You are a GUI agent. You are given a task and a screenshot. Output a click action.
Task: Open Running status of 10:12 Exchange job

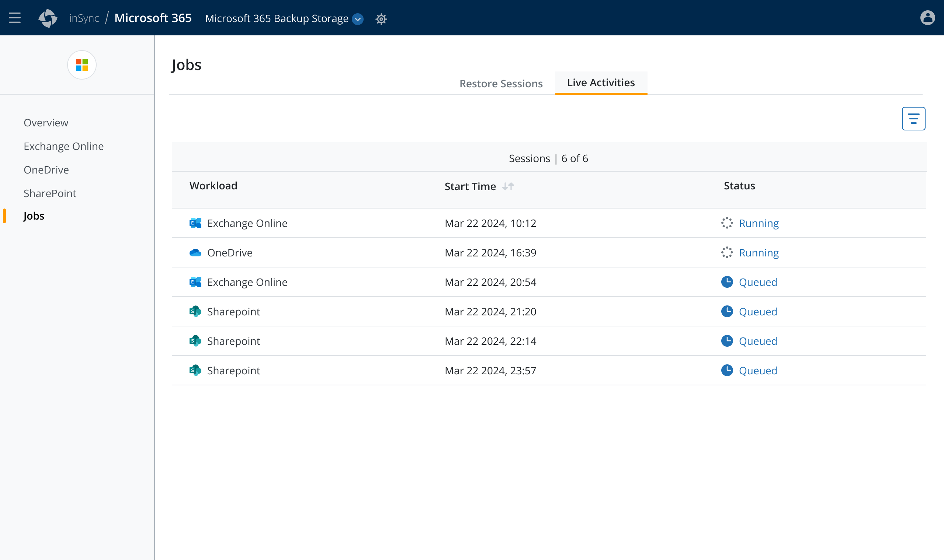tap(758, 223)
